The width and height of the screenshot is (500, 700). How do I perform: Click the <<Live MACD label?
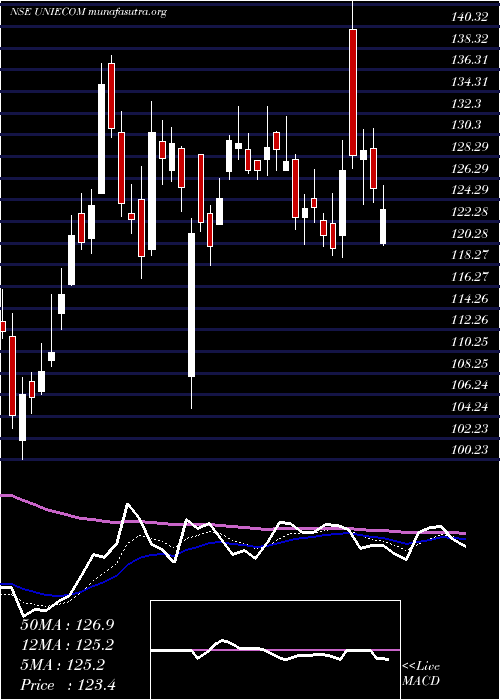pos(421,674)
